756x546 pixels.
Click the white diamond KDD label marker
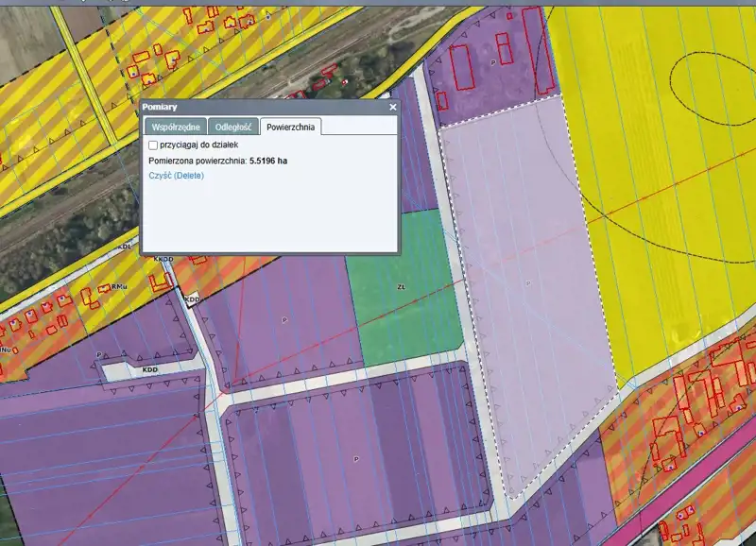pyautogui.click(x=192, y=299)
